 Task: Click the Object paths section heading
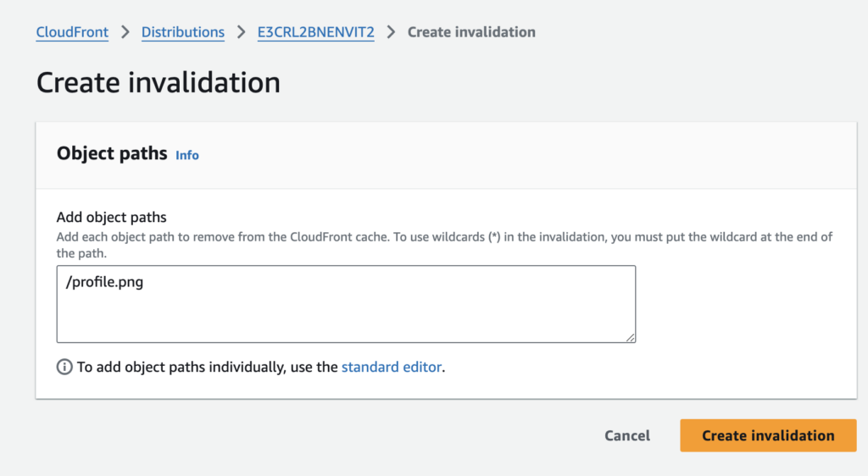coord(111,154)
